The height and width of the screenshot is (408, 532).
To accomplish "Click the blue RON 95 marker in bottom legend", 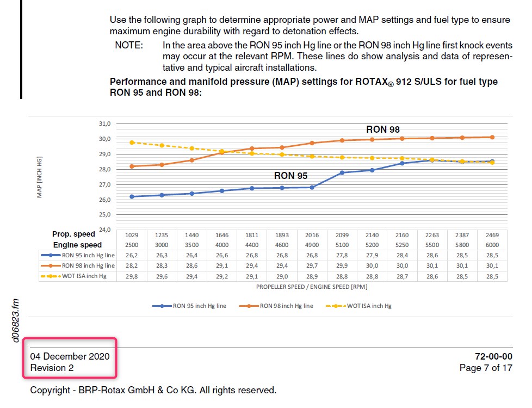I will pyautogui.click(x=162, y=306).
